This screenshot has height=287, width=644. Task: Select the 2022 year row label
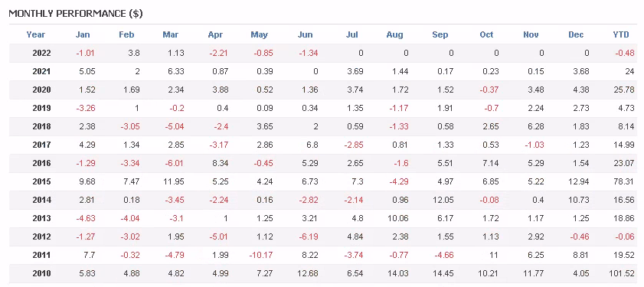tap(41, 53)
